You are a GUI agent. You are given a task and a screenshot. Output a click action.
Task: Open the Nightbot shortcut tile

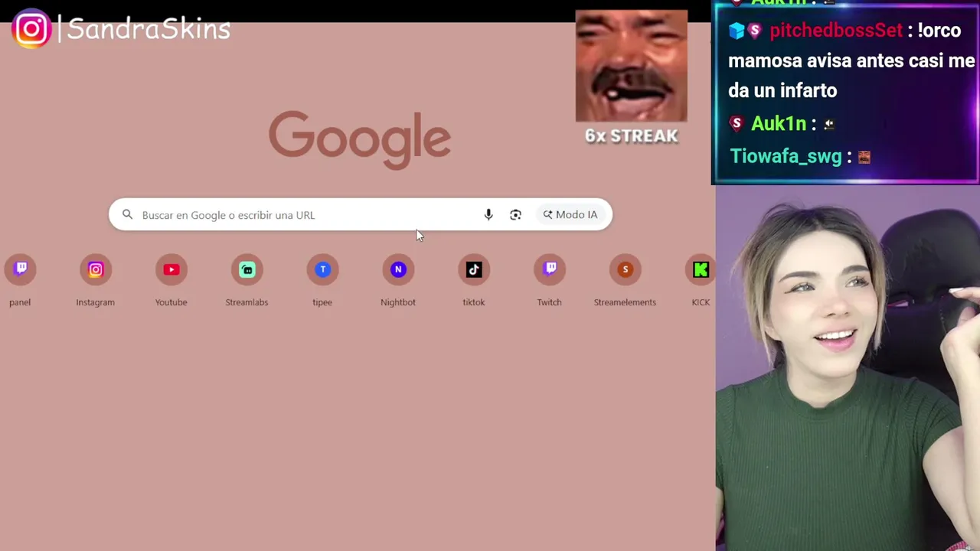[398, 280]
